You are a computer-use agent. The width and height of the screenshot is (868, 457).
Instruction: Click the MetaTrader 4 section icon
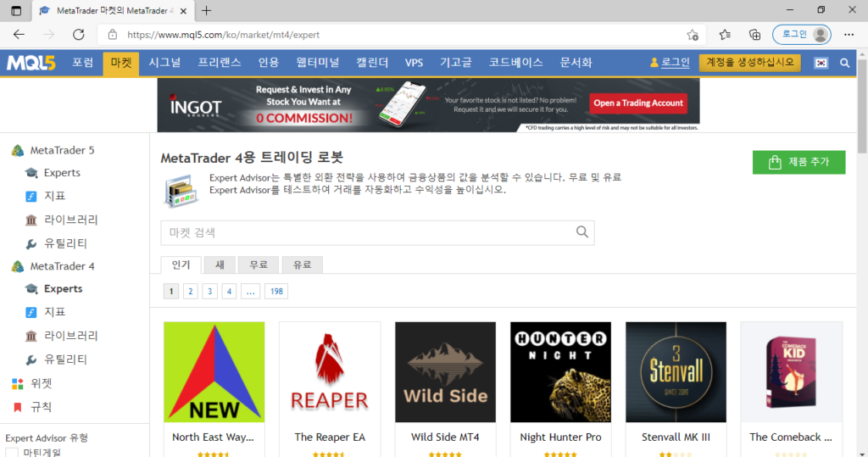tap(18, 266)
